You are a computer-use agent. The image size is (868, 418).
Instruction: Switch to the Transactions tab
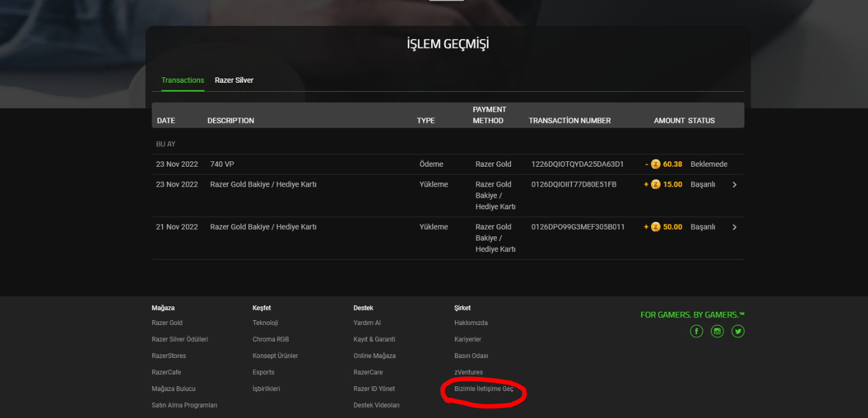tap(183, 80)
